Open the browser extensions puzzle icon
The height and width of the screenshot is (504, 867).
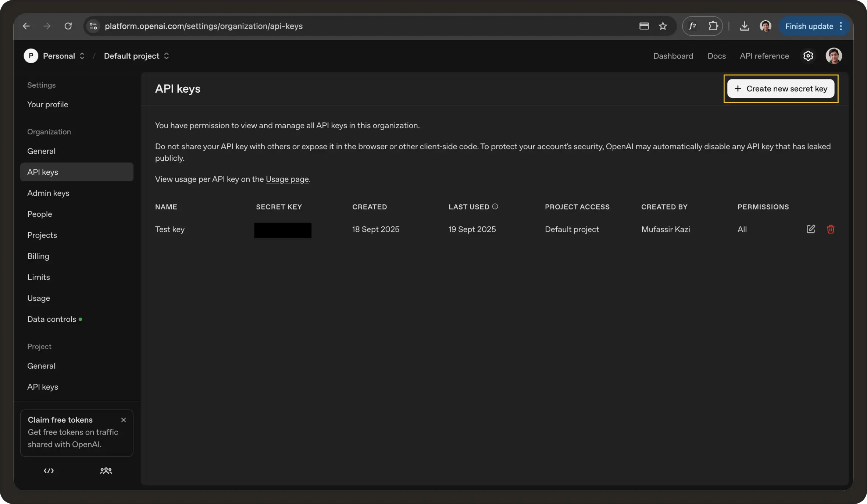[x=713, y=26]
